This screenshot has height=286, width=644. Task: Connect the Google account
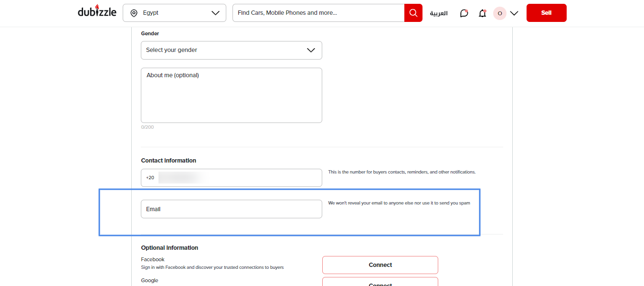pyautogui.click(x=380, y=282)
